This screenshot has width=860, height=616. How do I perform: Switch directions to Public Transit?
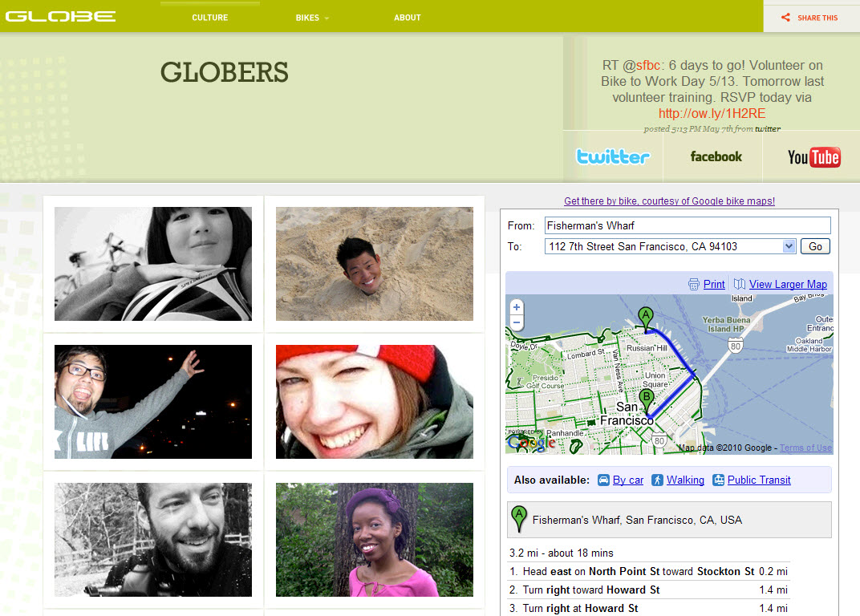click(759, 480)
